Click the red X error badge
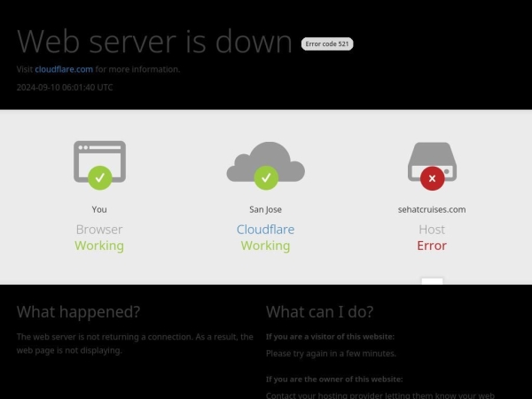This screenshot has width=532, height=399. click(x=433, y=178)
